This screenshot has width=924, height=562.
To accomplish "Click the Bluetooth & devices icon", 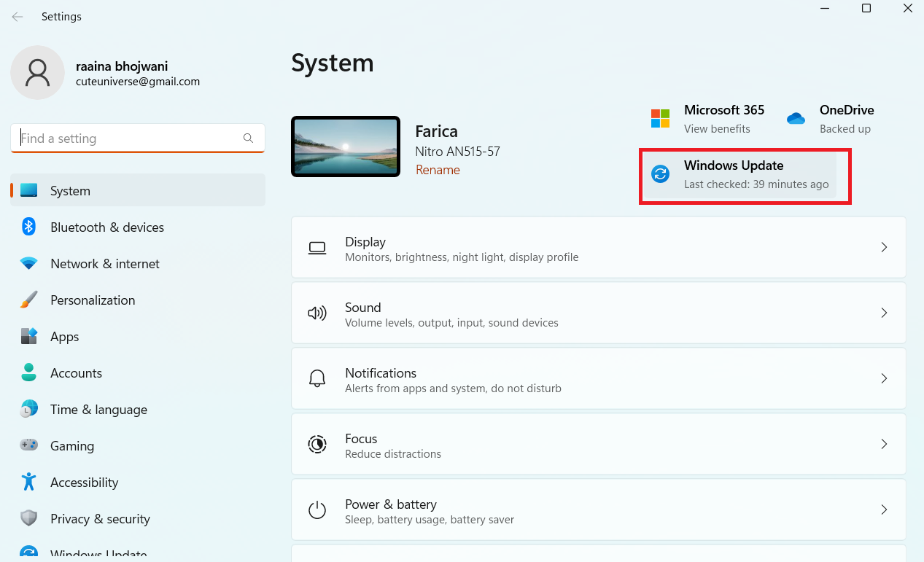I will pos(28,227).
